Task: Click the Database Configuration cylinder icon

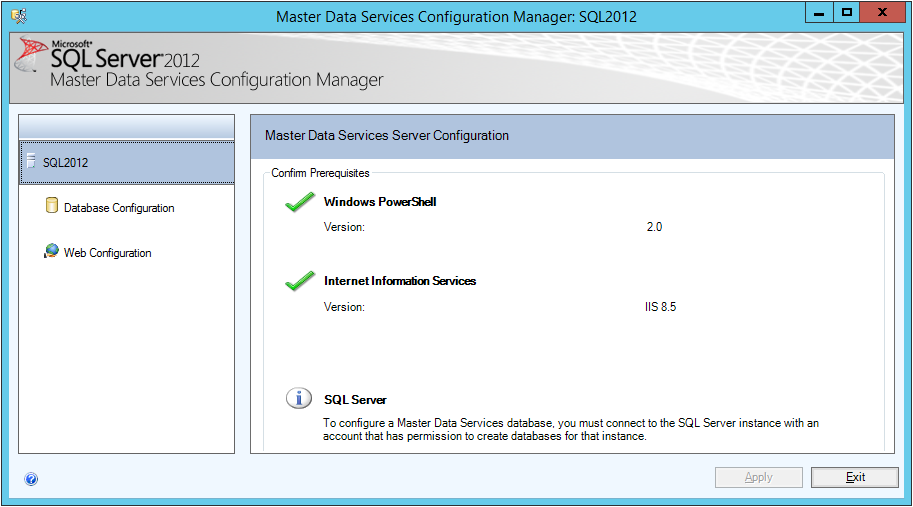Action: point(52,205)
